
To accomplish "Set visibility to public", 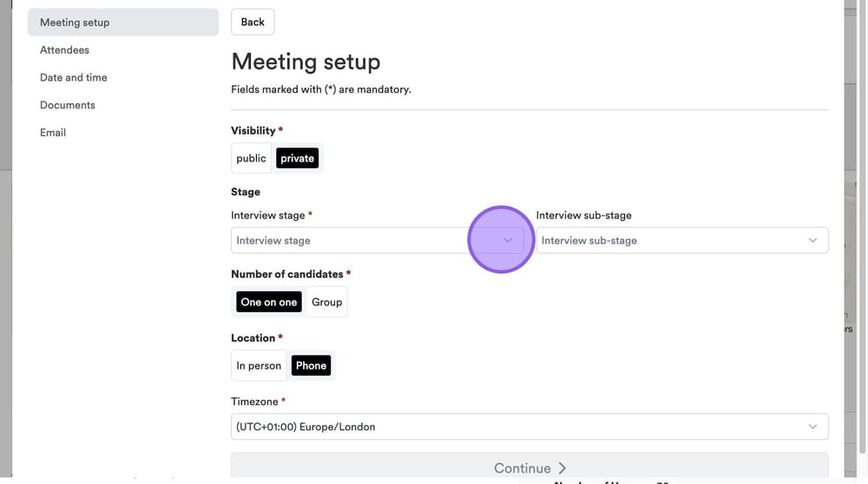I will pos(251,158).
